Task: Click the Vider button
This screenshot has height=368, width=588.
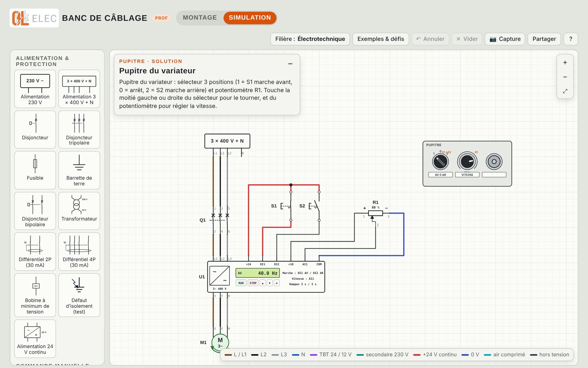Action: [467, 39]
